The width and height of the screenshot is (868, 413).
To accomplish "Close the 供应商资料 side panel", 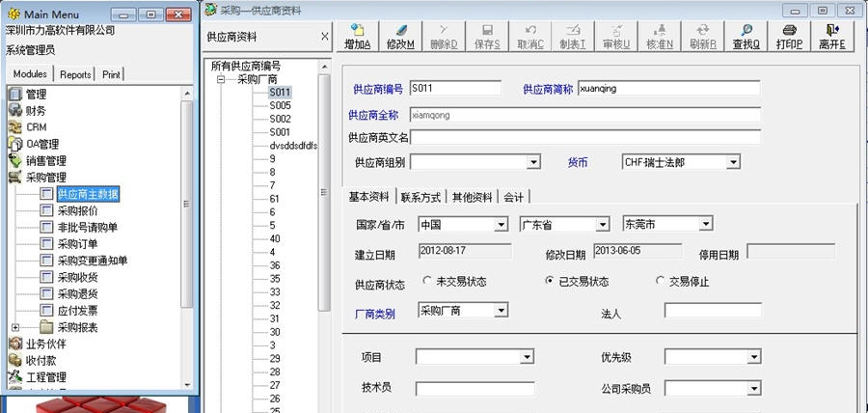I will [324, 37].
